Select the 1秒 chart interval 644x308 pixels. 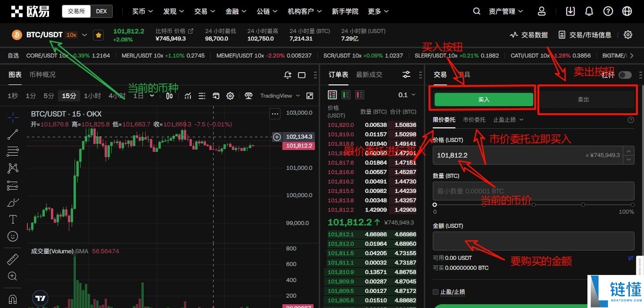pyautogui.click(x=13, y=96)
